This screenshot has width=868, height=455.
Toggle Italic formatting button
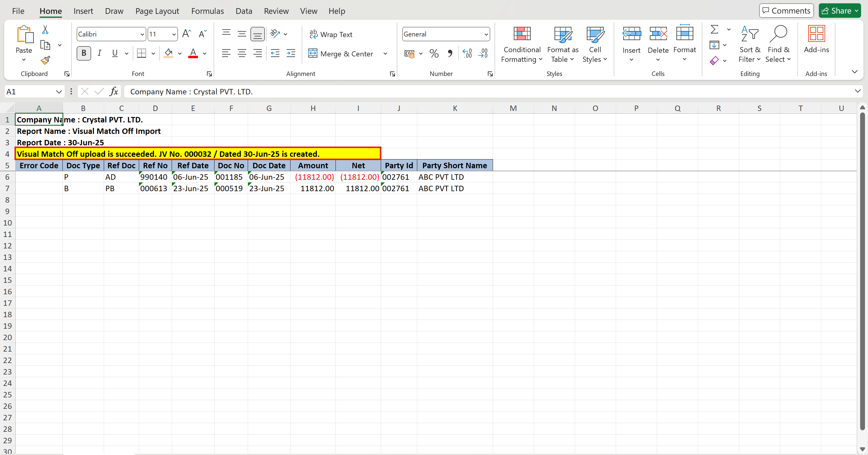coord(99,53)
